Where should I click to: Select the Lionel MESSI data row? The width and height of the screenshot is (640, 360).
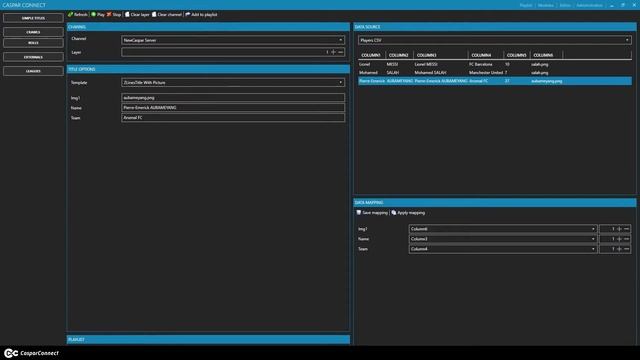pos(495,64)
